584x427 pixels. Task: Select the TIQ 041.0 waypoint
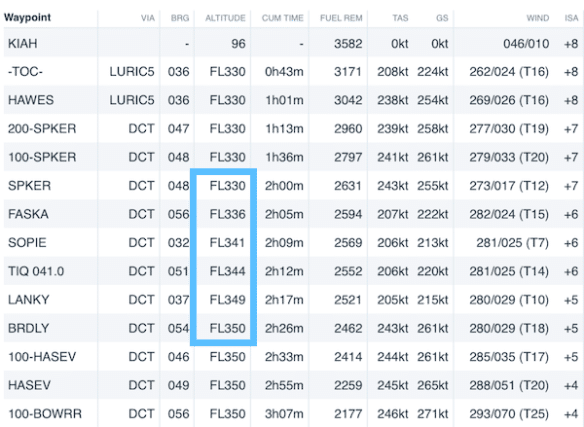pos(36,271)
